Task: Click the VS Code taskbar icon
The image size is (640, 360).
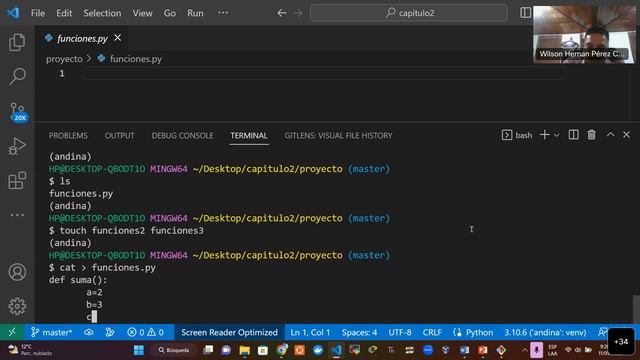Action: coord(336,350)
